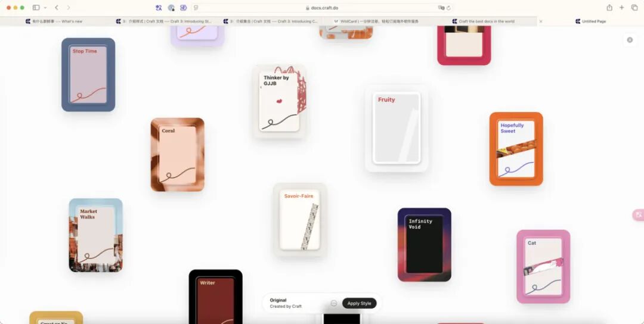The height and width of the screenshot is (324, 644).
Task: Switch to Craft the best docs tab
Action: 483,21
